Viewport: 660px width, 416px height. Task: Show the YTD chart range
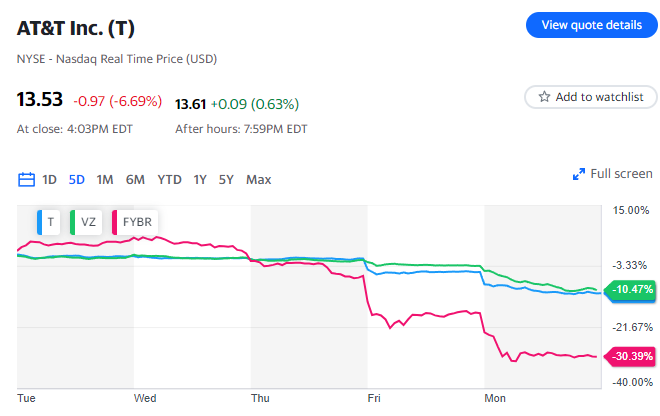click(x=169, y=180)
